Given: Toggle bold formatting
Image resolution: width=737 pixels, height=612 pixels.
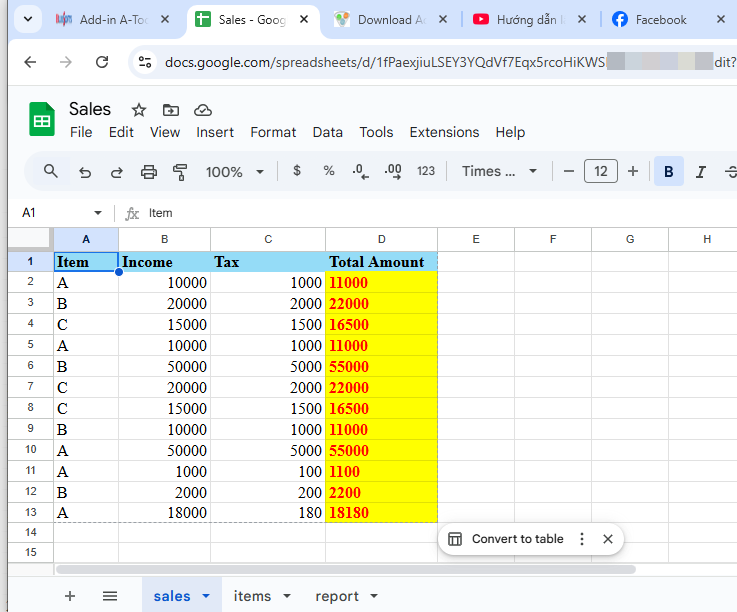Looking at the screenshot, I should tap(668, 172).
